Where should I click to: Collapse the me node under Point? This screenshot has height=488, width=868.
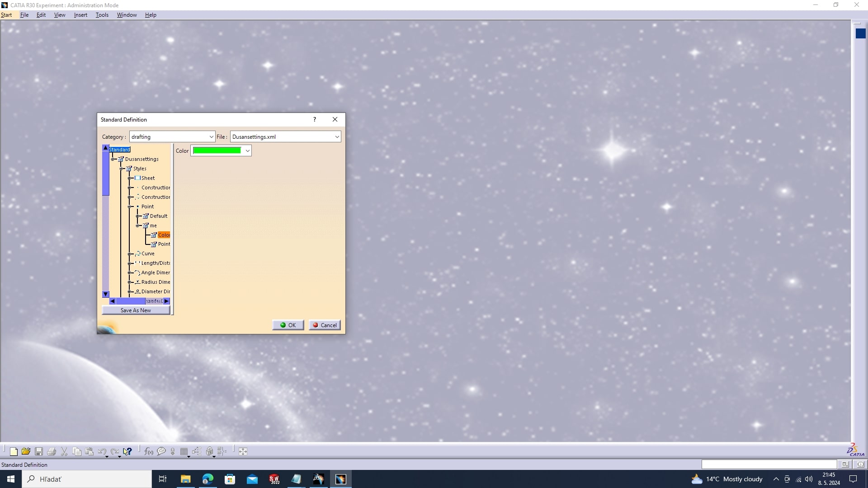(x=137, y=225)
